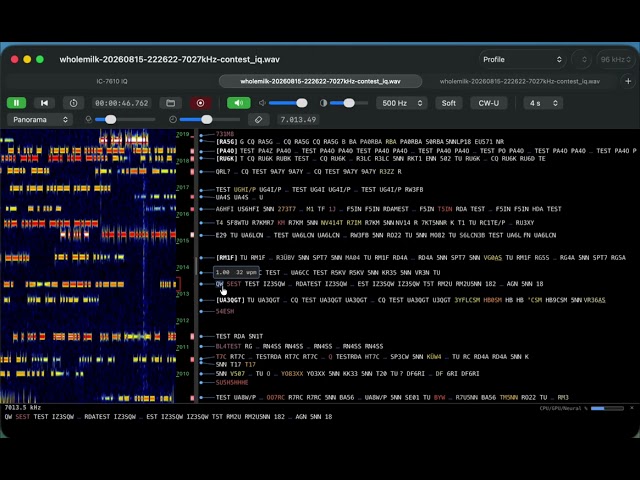
Task: Select the TEST UA8W/P decoded line
Action: [x=392, y=397]
